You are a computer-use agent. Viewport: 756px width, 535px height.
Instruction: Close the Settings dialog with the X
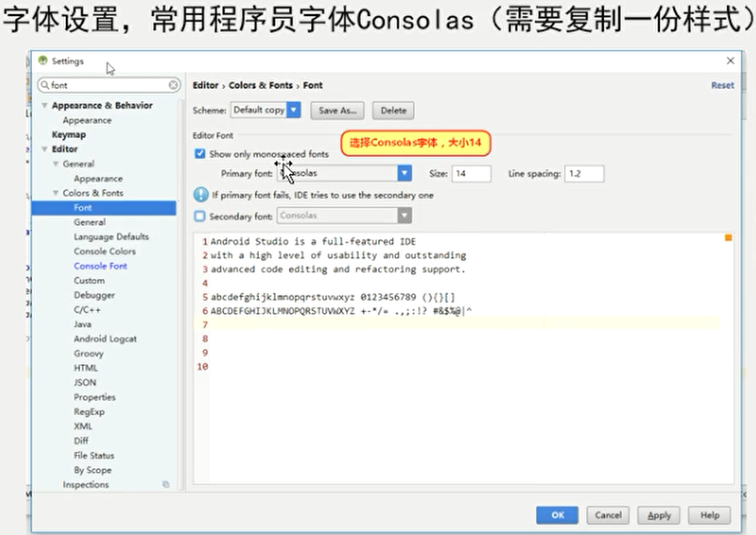730,60
